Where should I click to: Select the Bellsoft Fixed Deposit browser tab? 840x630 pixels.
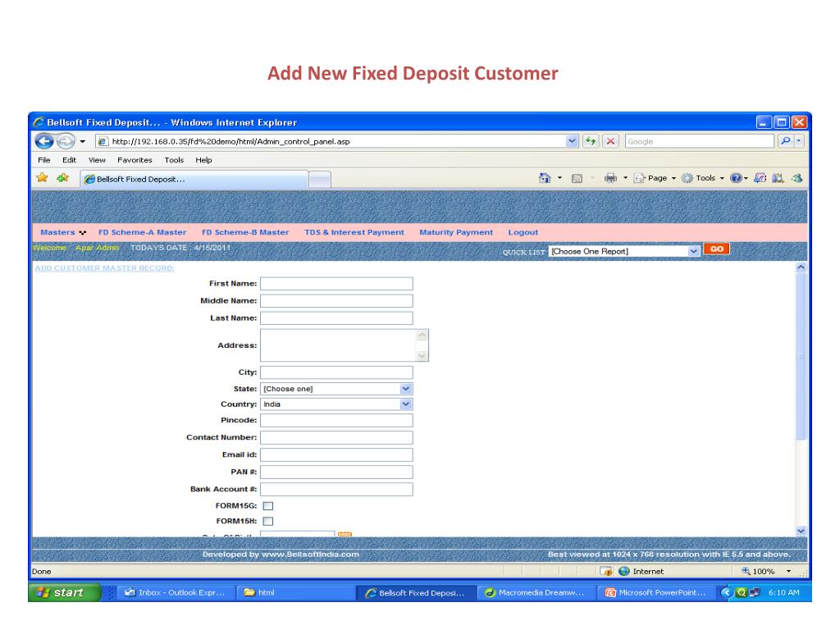tap(194, 179)
